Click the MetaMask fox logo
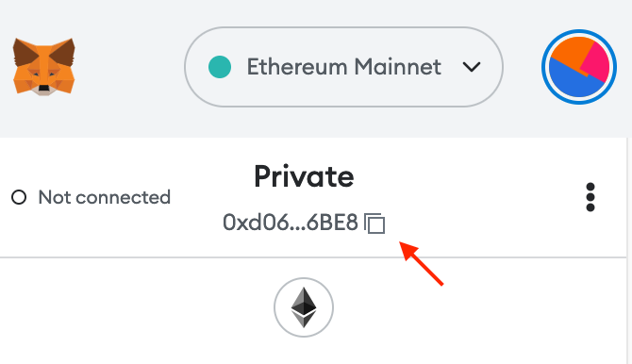The width and height of the screenshot is (632, 364). point(44,67)
